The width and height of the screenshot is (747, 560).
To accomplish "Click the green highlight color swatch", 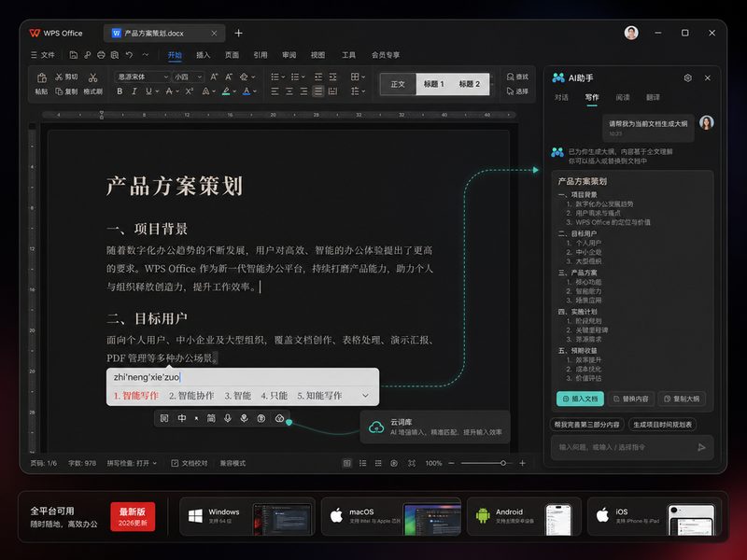I will tap(226, 91).
